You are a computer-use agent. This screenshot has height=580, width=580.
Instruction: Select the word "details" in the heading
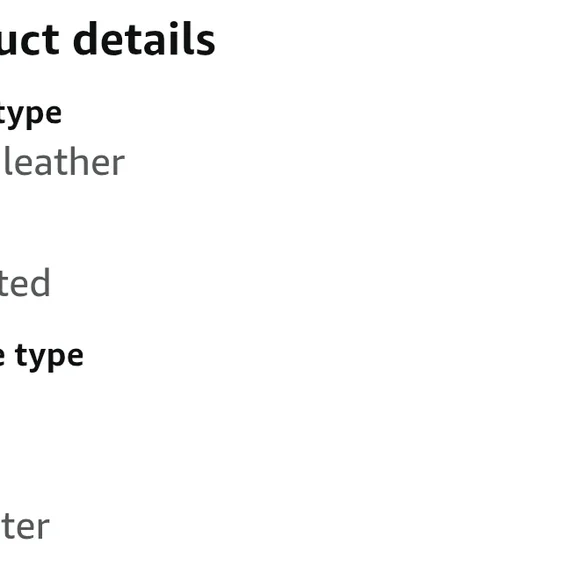click(144, 39)
